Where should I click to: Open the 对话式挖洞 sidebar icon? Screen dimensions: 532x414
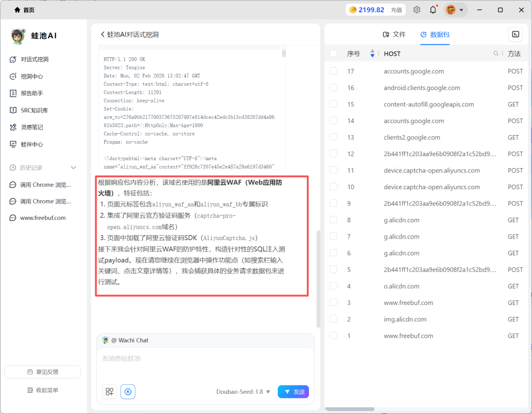(13, 59)
